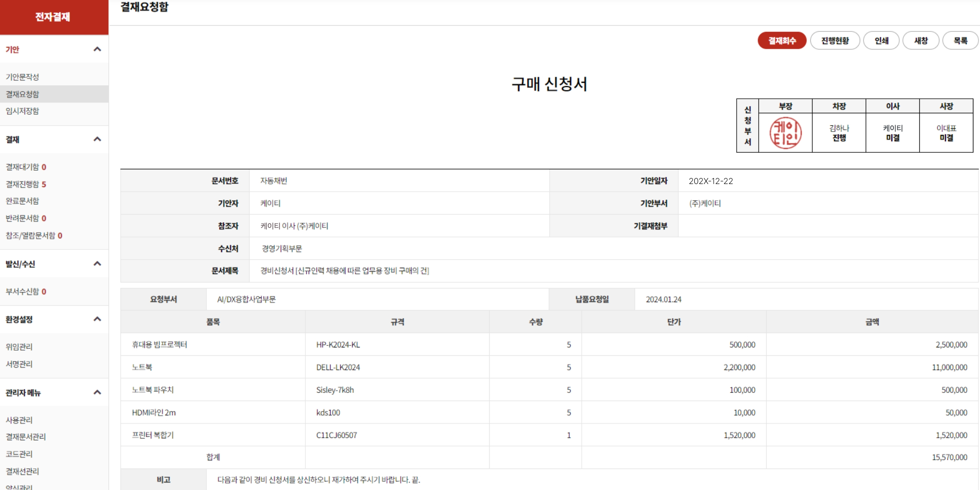Screen dimensions: 980x490
Task: Open 서명관리 settings
Action: pyautogui.click(x=19, y=364)
